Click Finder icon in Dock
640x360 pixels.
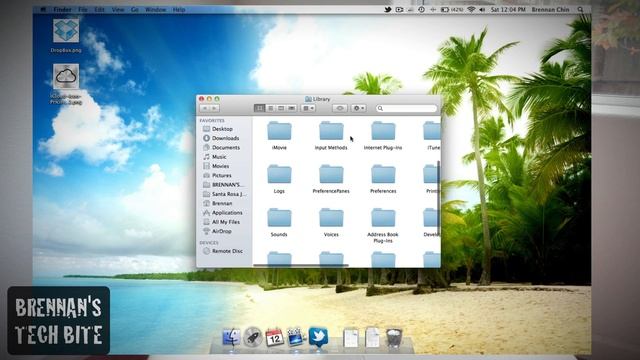pos(231,338)
